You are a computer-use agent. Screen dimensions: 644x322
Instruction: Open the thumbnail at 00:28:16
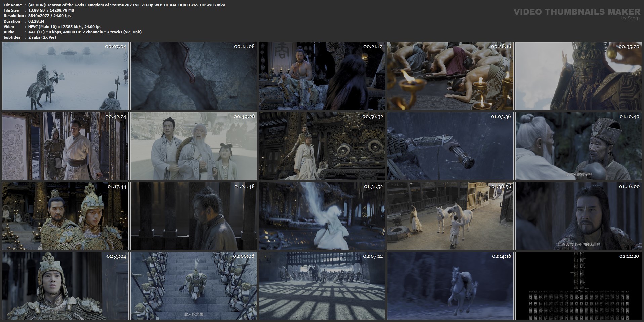pyautogui.click(x=450, y=76)
